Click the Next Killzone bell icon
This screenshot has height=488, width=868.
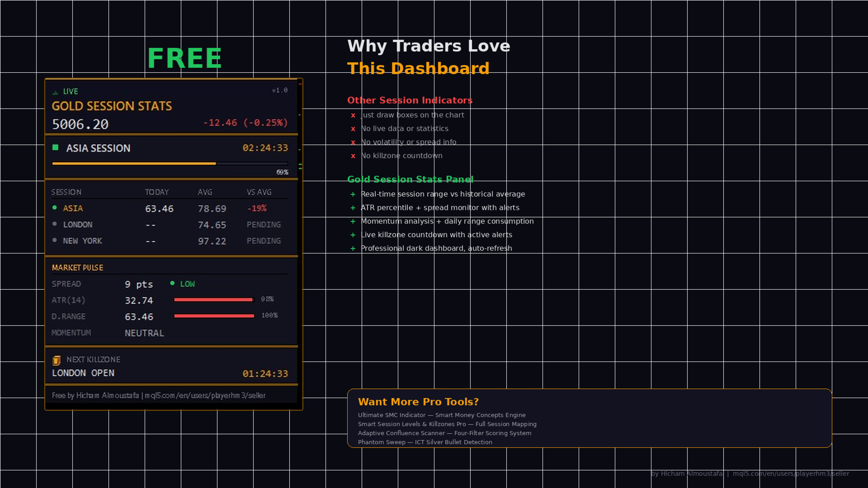(57, 360)
